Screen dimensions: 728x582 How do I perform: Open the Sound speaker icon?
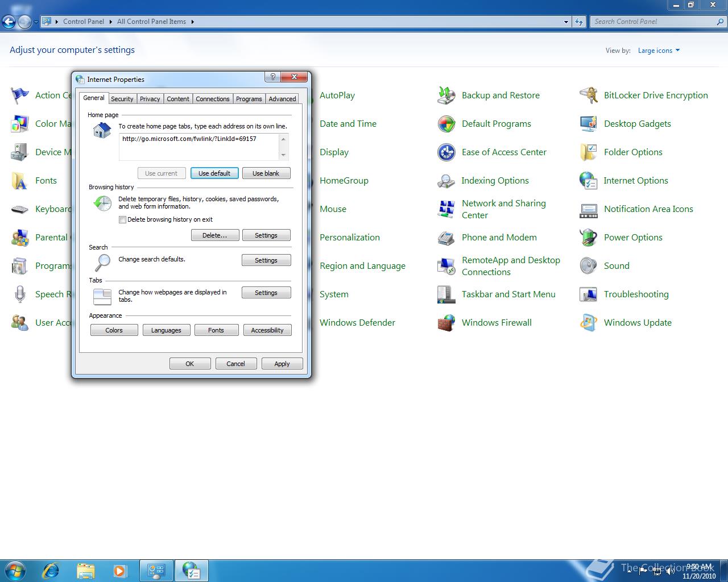(589, 266)
